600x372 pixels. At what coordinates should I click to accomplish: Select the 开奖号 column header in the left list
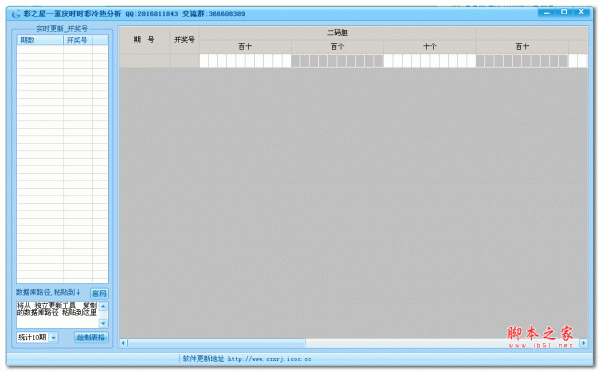coord(77,40)
